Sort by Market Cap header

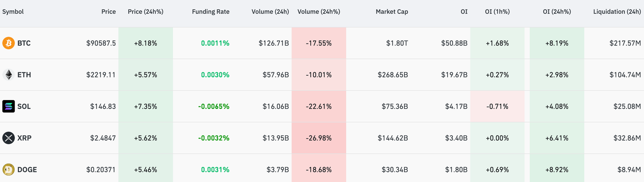[392, 12]
